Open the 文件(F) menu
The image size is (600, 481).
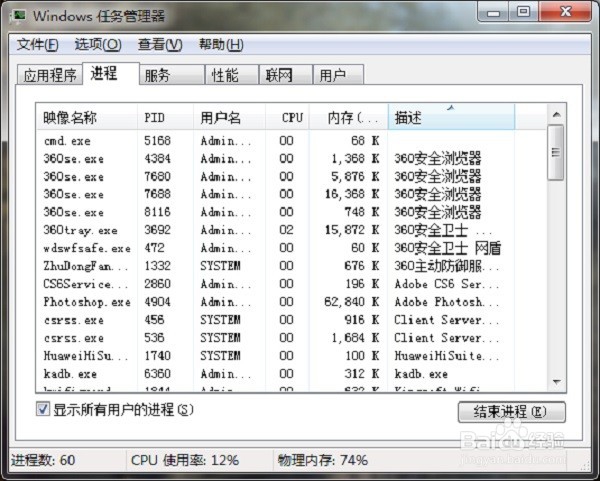tap(38, 45)
